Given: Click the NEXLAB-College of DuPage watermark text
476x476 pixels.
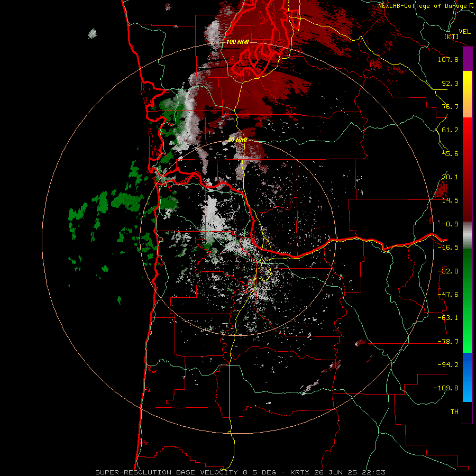Looking at the screenshot, I should tap(426, 6).
